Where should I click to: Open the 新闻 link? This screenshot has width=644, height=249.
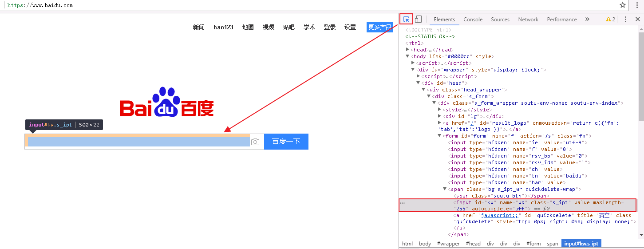tap(199, 27)
